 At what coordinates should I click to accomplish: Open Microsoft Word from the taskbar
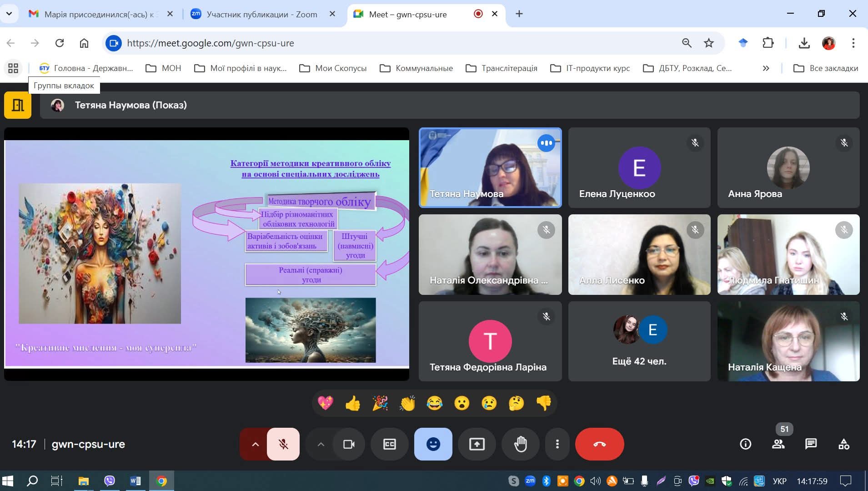(135, 481)
